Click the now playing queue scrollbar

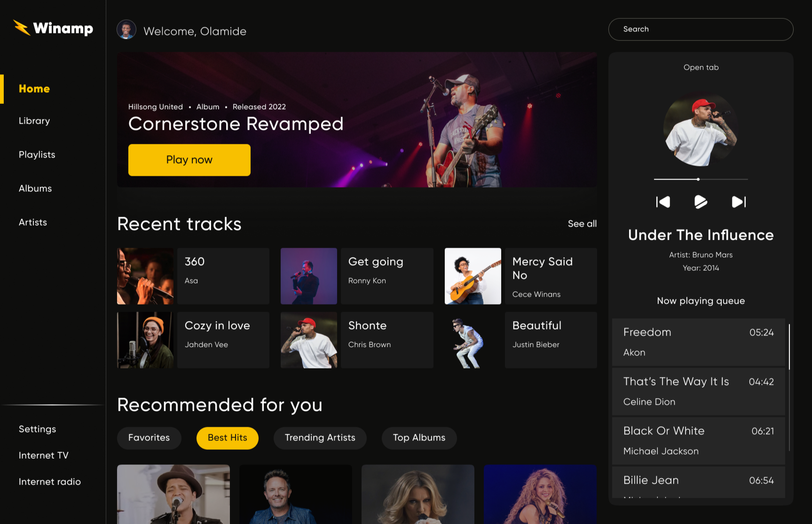click(789, 347)
